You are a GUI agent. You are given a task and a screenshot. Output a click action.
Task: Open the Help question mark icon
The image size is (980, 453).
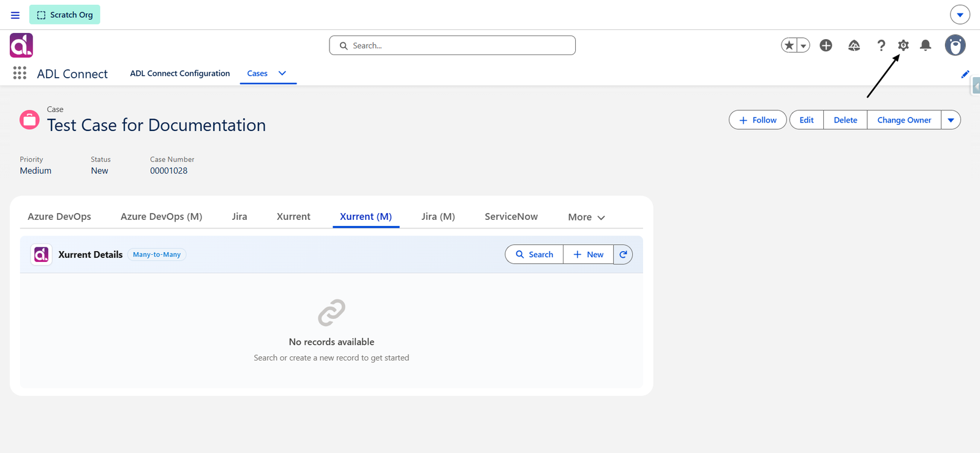881,45
